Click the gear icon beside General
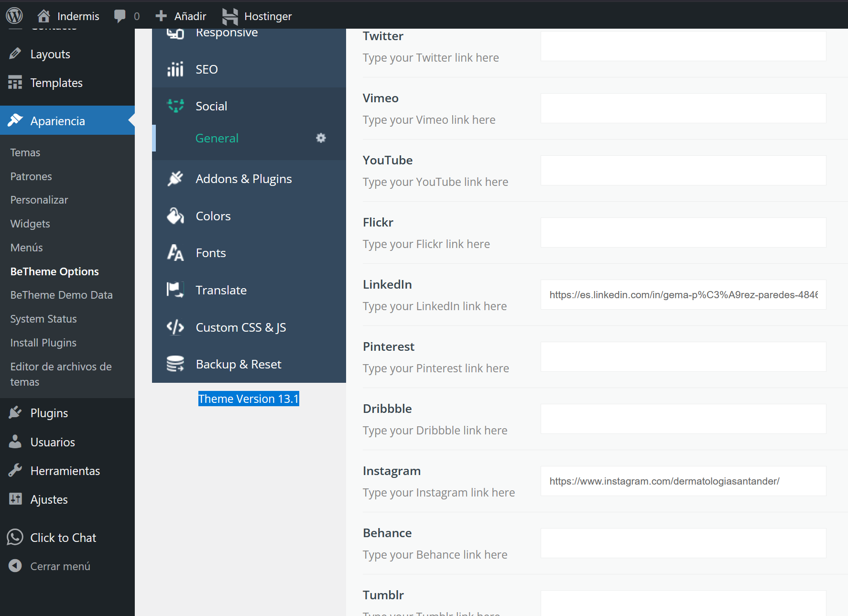The image size is (848, 616). tap(321, 138)
